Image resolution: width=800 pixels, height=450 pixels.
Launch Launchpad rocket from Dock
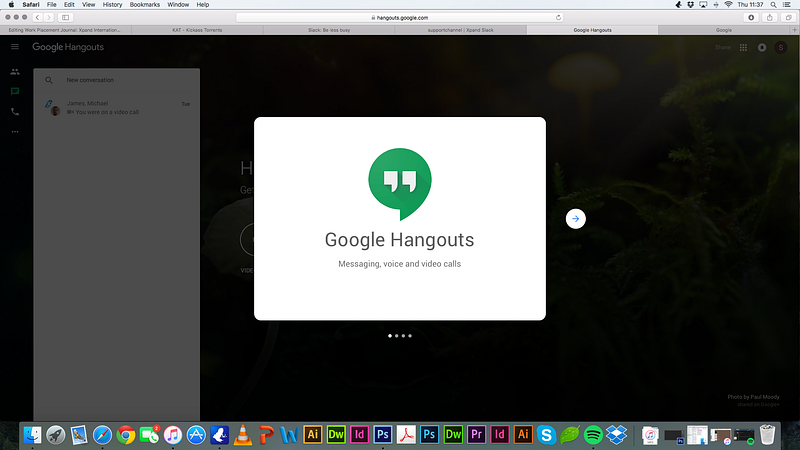pyautogui.click(x=56, y=435)
